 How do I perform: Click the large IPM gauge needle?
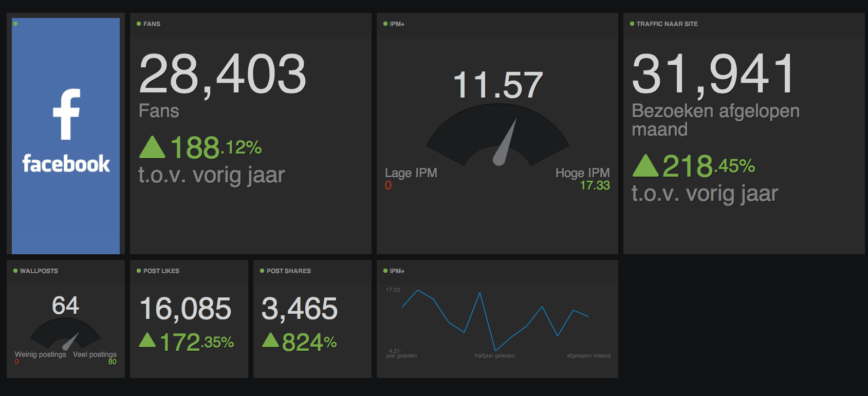point(505,143)
